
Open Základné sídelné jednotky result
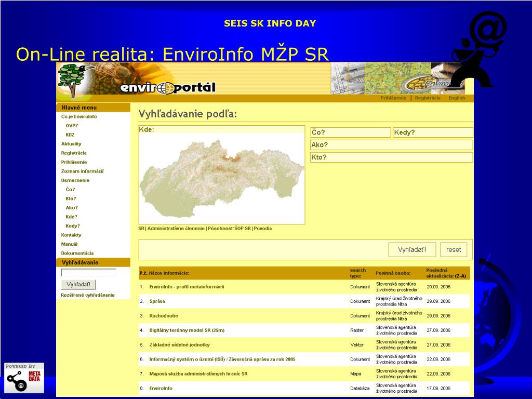point(179,345)
